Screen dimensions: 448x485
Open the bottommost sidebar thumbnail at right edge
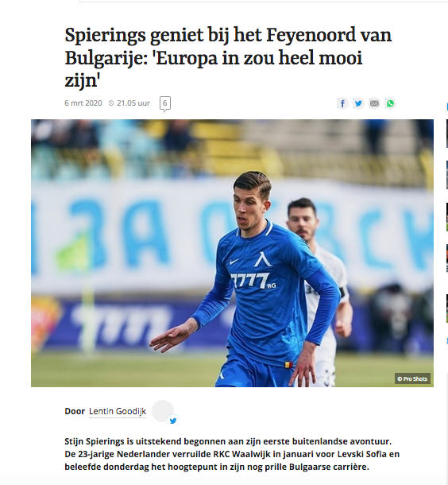447,308
